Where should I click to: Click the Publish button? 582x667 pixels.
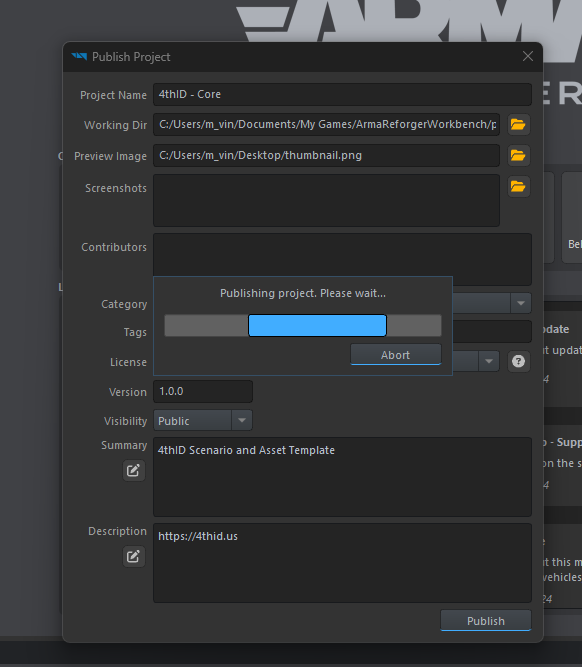(486, 621)
